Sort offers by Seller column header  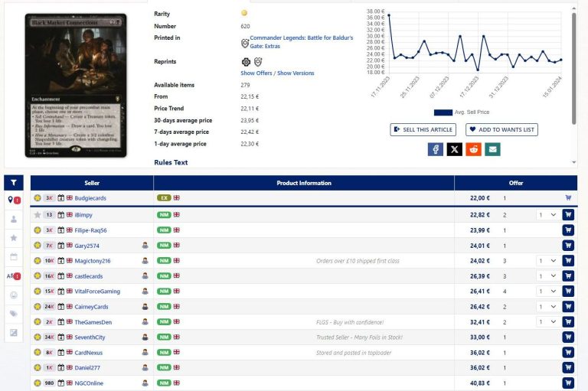point(92,183)
